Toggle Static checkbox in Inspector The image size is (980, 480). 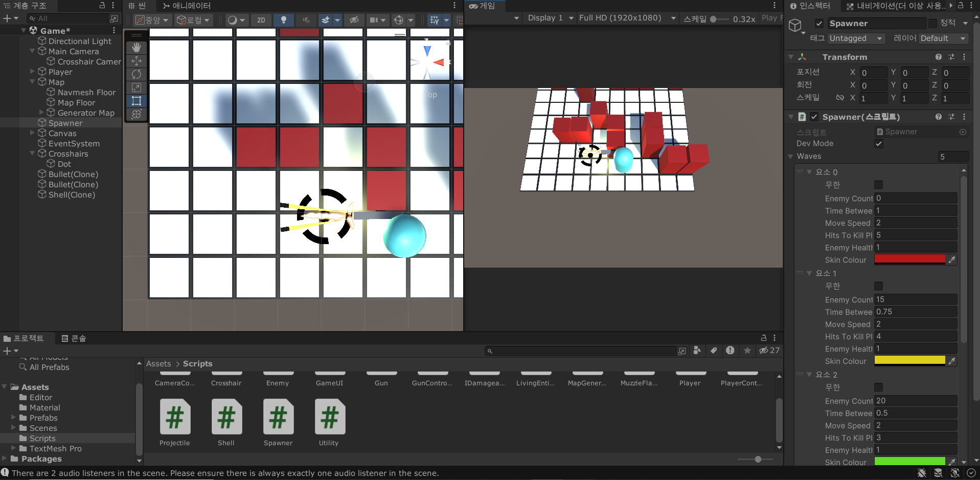click(x=932, y=24)
